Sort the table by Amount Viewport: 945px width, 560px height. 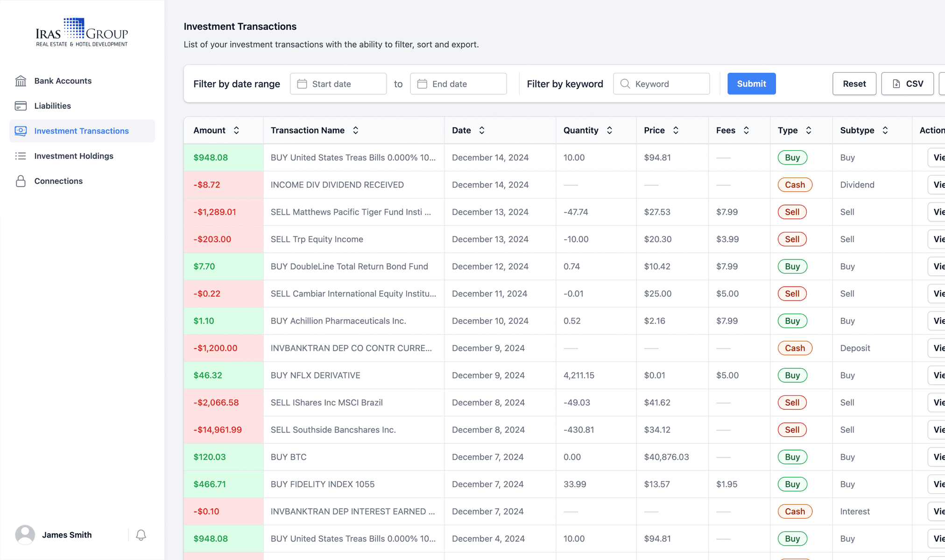236,130
